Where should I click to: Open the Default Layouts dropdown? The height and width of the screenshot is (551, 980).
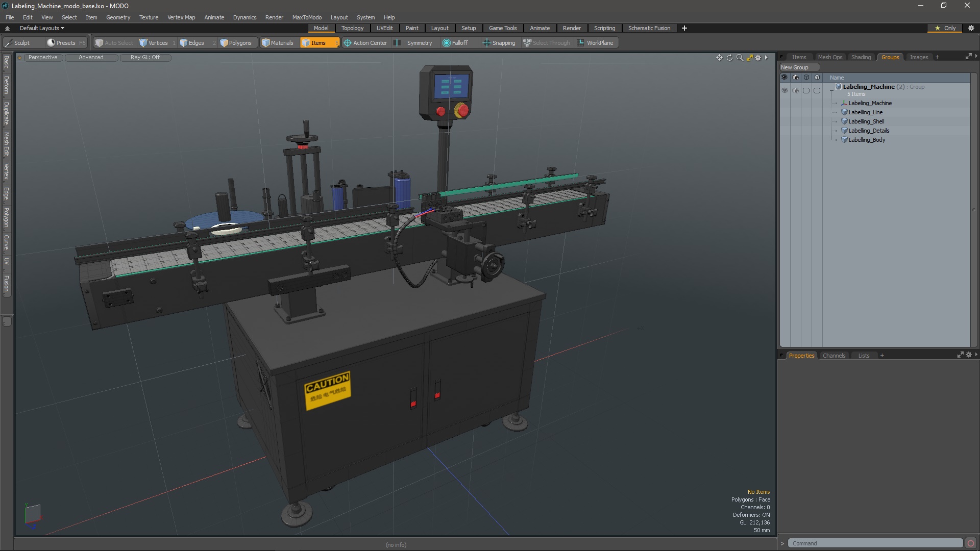coord(42,28)
